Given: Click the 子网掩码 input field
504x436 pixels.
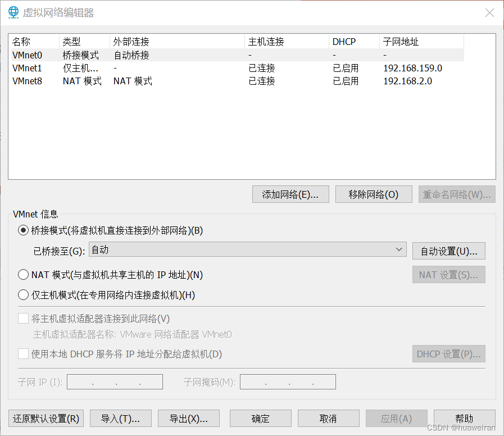Looking at the screenshot, I should pyautogui.click(x=288, y=381).
